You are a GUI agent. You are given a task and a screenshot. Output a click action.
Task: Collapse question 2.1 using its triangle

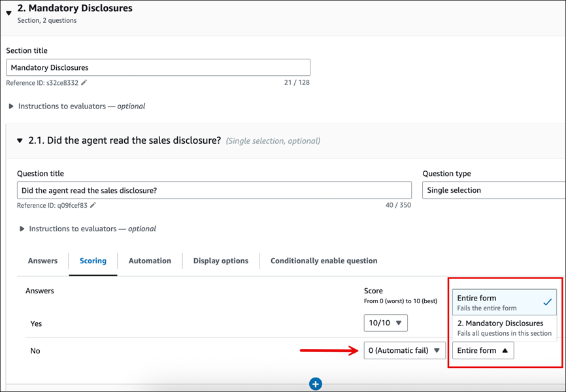pyautogui.click(x=20, y=141)
